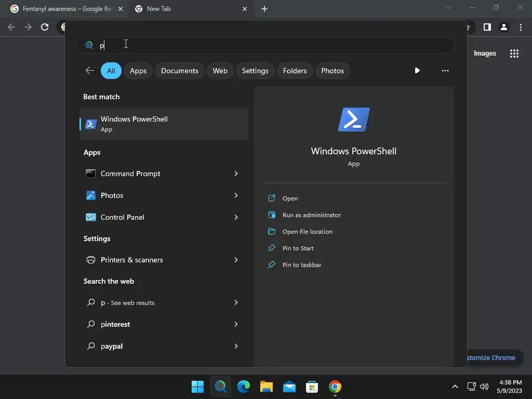
Task: Open Google apps grid in Chrome
Action: 514,54
